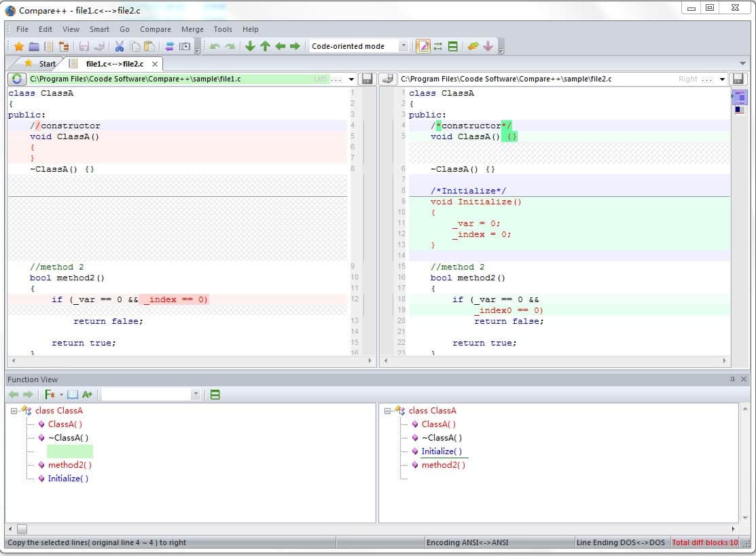
Task: Click the refresh icon beside file1.c path
Action: (x=16, y=79)
